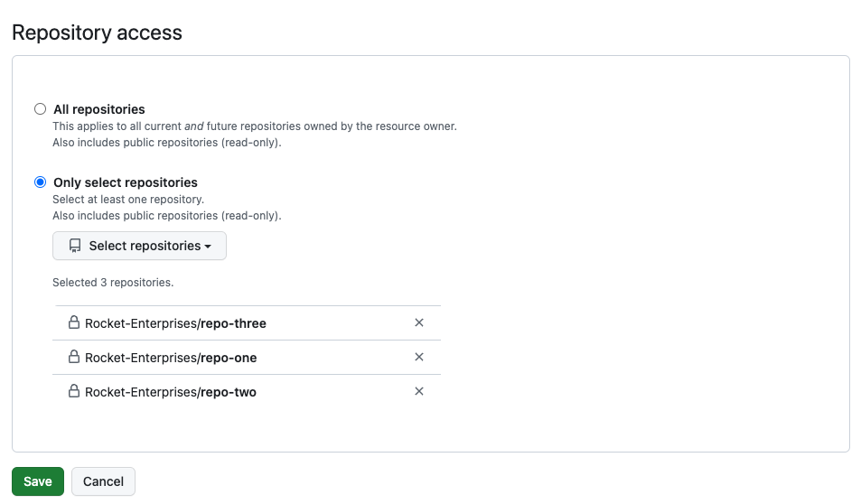This screenshot has width=861, height=504.
Task: Open the Select repositories dropdown
Action: (x=139, y=246)
